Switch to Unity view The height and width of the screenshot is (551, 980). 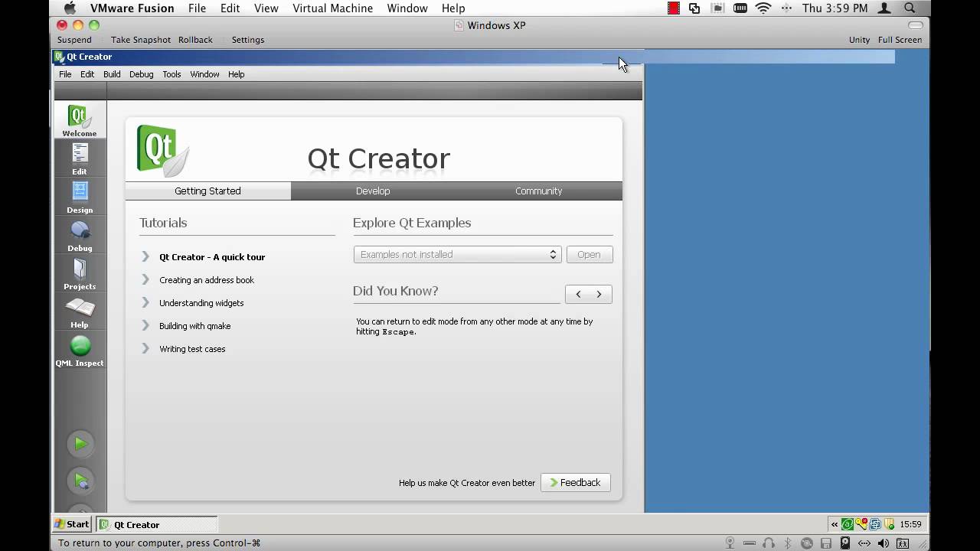coord(859,40)
